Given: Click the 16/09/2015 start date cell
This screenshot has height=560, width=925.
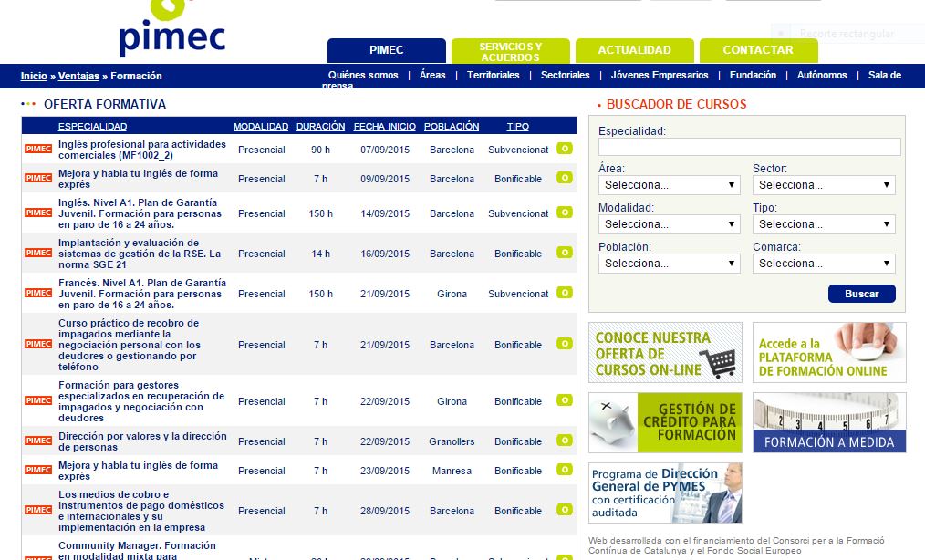Looking at the screenshot, I should (385, 254).
